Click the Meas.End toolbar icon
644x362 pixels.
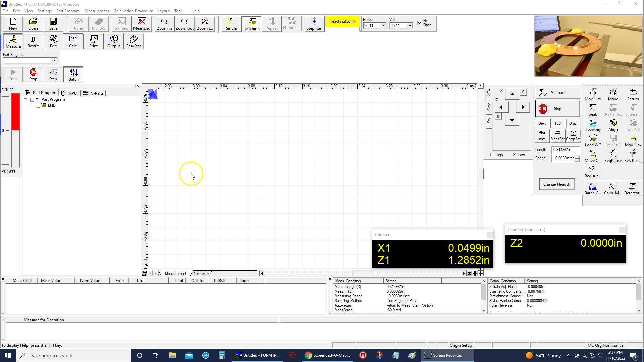coord(142,24)
